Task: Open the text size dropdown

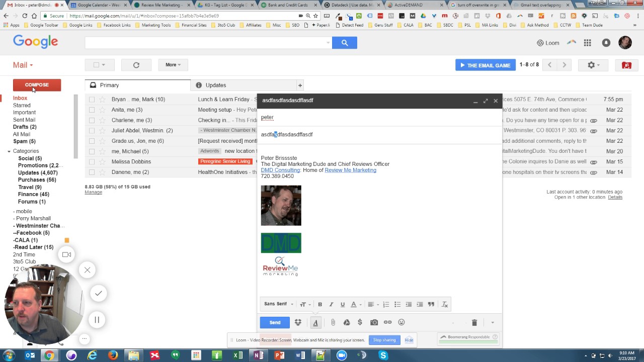Action: click(x=305, y=304)
